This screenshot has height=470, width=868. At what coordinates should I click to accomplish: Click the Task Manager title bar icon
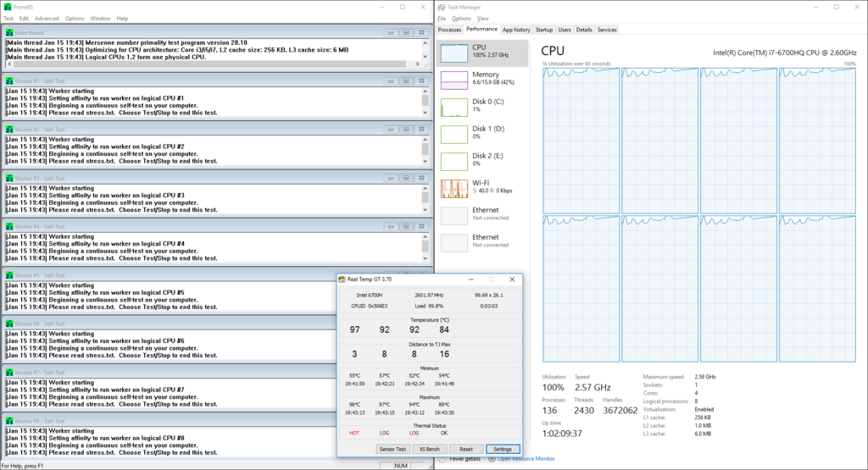click(x=441, y=7)
